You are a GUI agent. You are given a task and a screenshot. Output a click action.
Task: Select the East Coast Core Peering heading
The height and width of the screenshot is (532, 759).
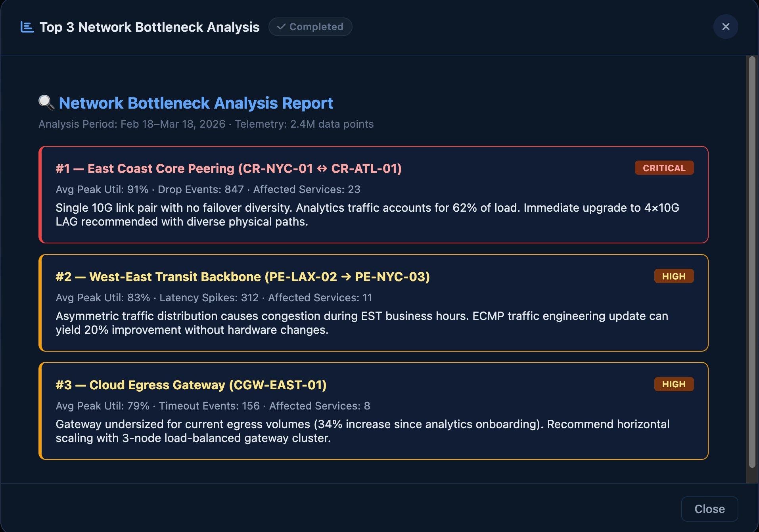[x=228, y=168]
